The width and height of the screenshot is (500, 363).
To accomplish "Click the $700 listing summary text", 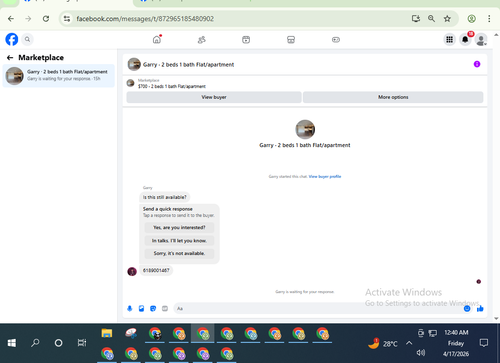I will (x=172, y=86).
